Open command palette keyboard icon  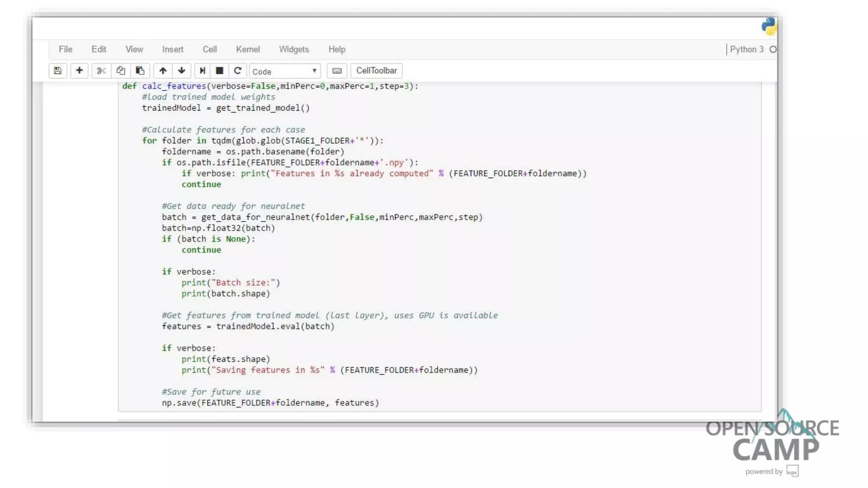337,71
